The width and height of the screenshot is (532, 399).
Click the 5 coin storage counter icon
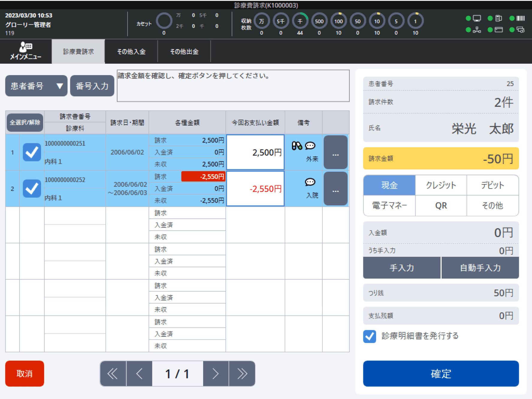click(x=396, y=21)
